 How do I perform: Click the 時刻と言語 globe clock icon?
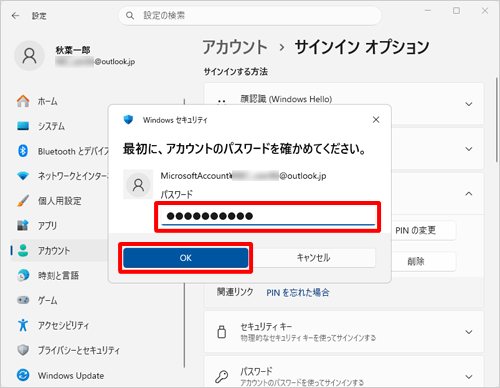pyautogui.click(x=23, y=275)
